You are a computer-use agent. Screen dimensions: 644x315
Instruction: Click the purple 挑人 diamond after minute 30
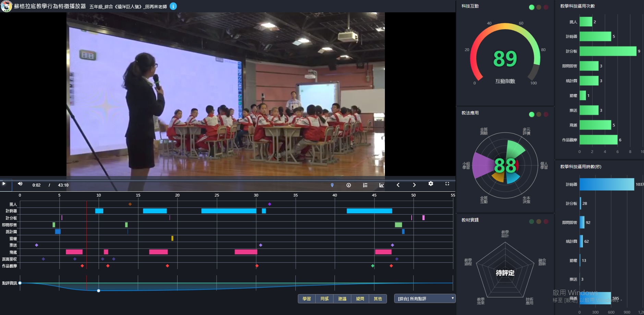(270, 204)
